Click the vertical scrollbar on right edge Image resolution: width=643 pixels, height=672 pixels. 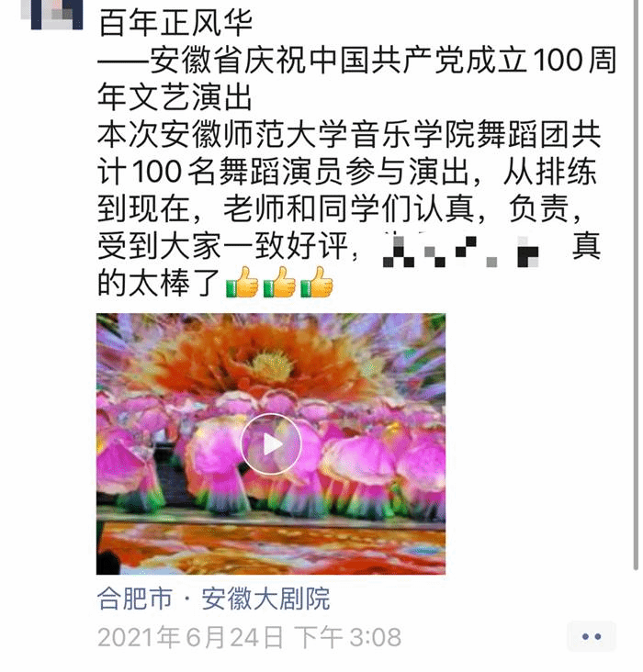[x=637, y=285]
